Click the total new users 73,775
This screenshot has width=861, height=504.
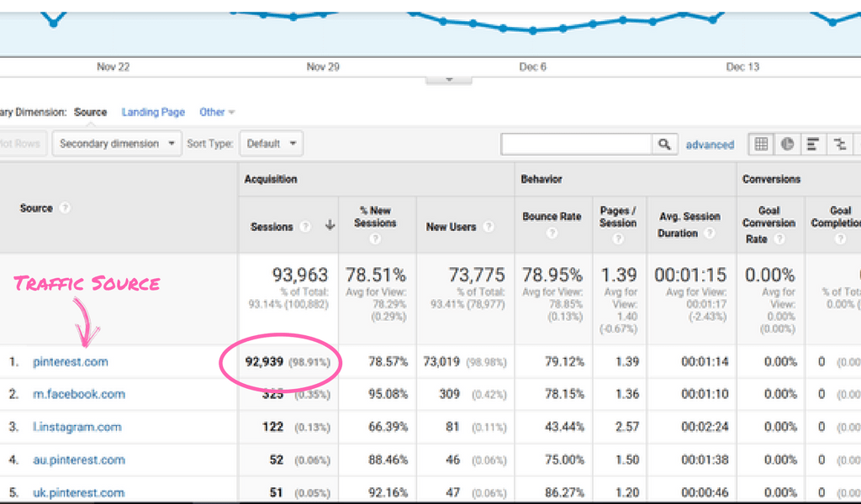click(476, 274)
